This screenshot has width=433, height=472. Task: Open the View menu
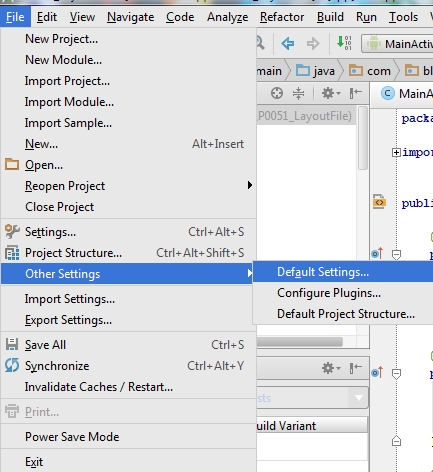82,17
